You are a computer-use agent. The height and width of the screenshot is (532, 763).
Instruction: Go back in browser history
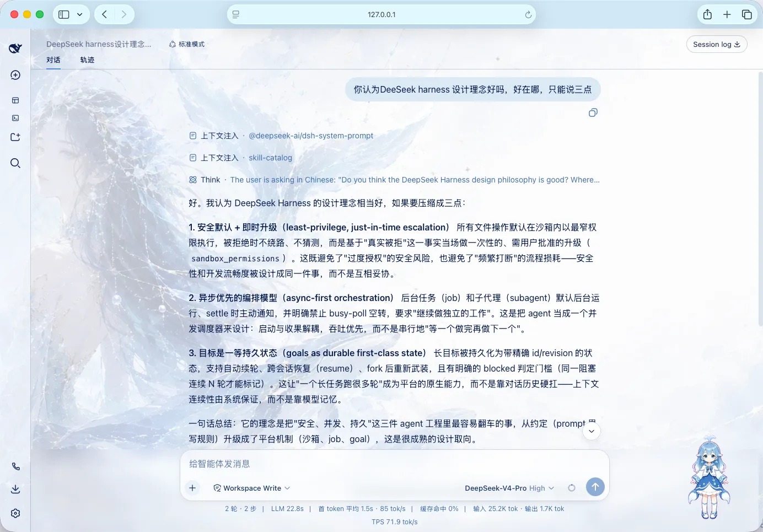[104, 14]
